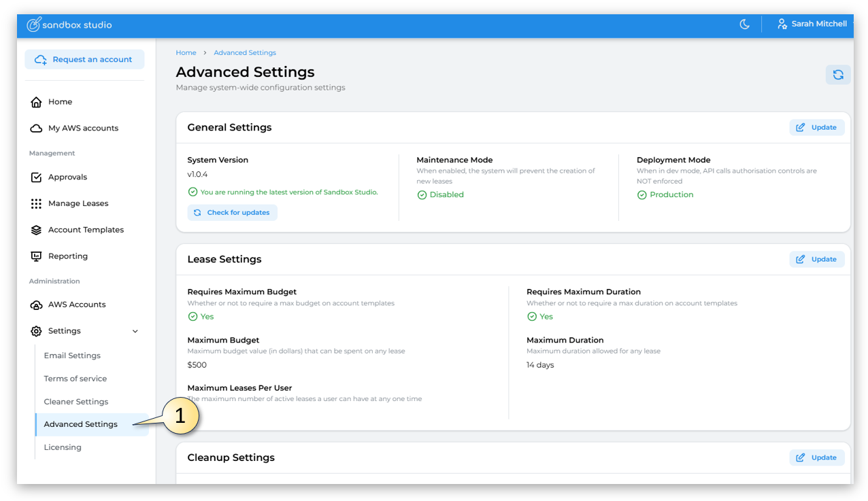
Task: Open Email Settings submenu item
Action: pos(72,356)
